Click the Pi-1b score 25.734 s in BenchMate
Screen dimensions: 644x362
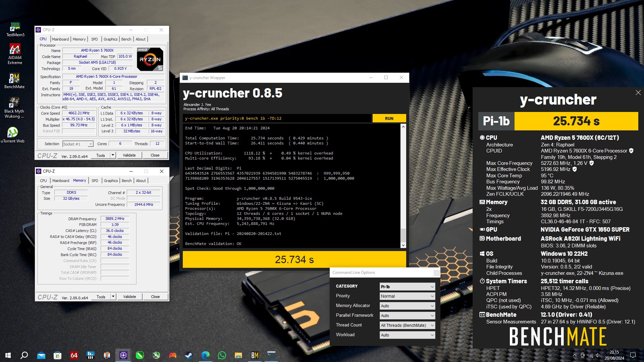(576, 121)
